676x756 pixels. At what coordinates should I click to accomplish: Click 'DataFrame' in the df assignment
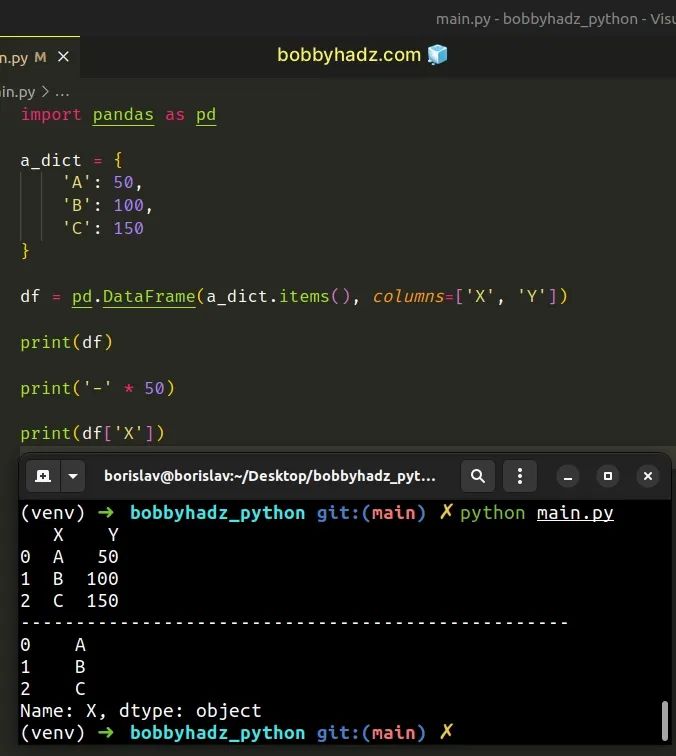point(149,296)
